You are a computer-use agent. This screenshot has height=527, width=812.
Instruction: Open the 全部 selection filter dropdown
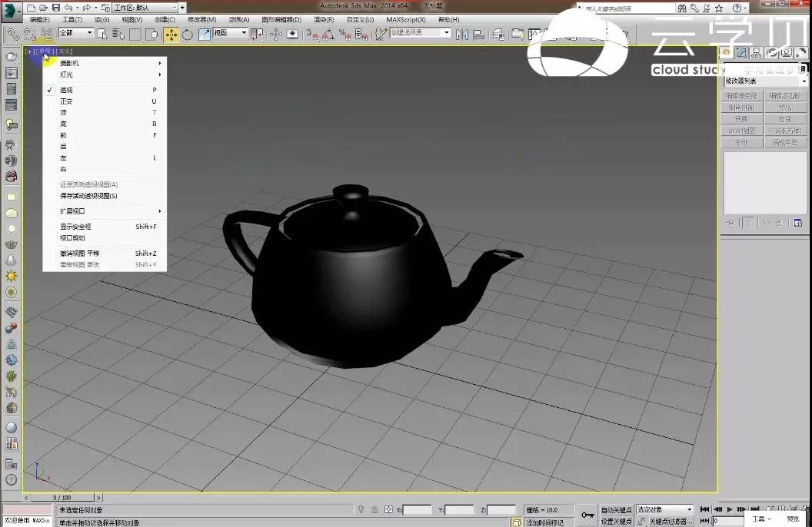pos(75,32)
